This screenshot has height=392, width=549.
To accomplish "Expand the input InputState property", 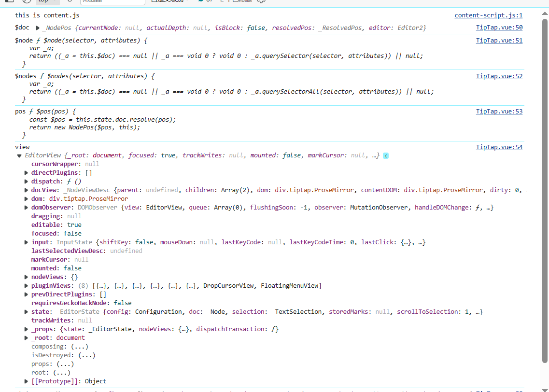I will pos(27,242).
